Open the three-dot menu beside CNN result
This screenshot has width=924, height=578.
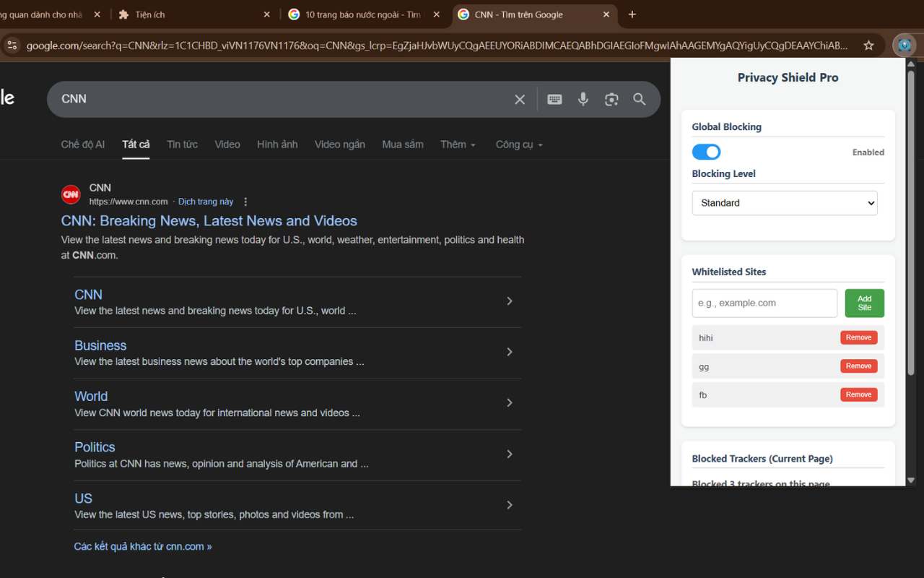coord(245,202)
